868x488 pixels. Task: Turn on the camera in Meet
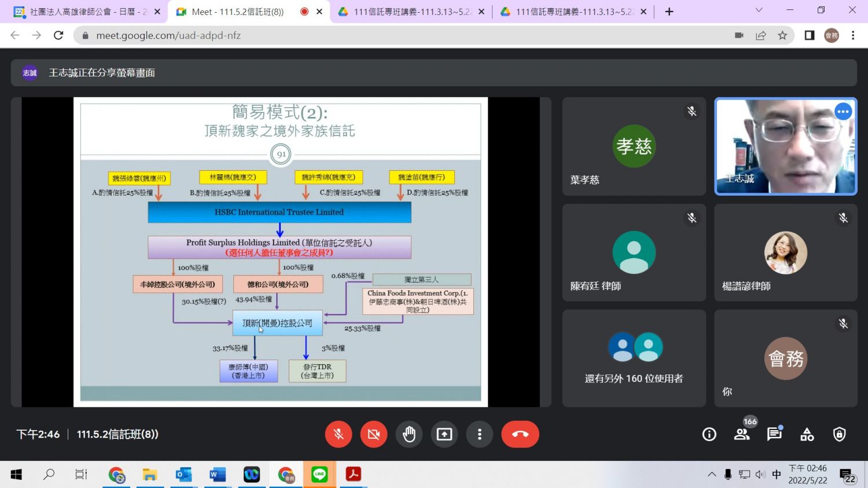coord(374,434)
